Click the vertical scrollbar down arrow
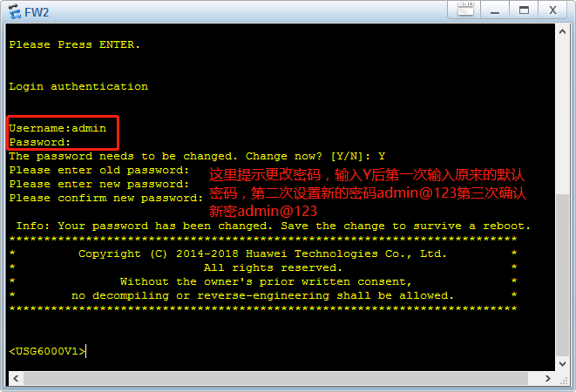The width and height of the screenshot is (576, 392). pos(562,364)
